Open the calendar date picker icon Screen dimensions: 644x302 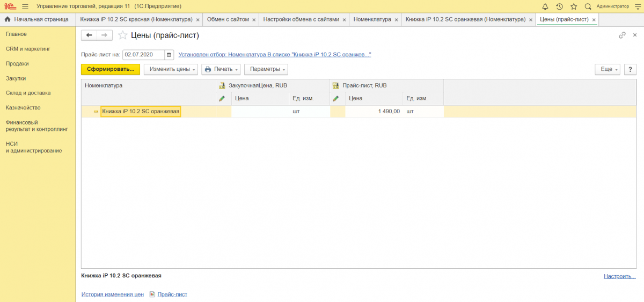pyautogui.click(x=169, y=55)
